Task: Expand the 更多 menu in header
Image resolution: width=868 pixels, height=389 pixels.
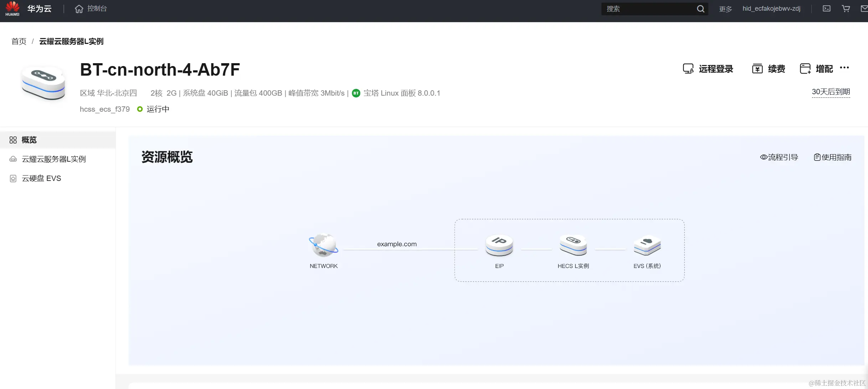Action: coord(725,9)
